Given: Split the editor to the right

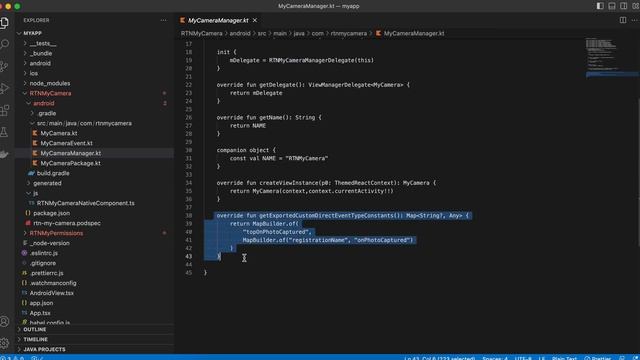Looking at the screenshot, I should [x=623, y=20].
